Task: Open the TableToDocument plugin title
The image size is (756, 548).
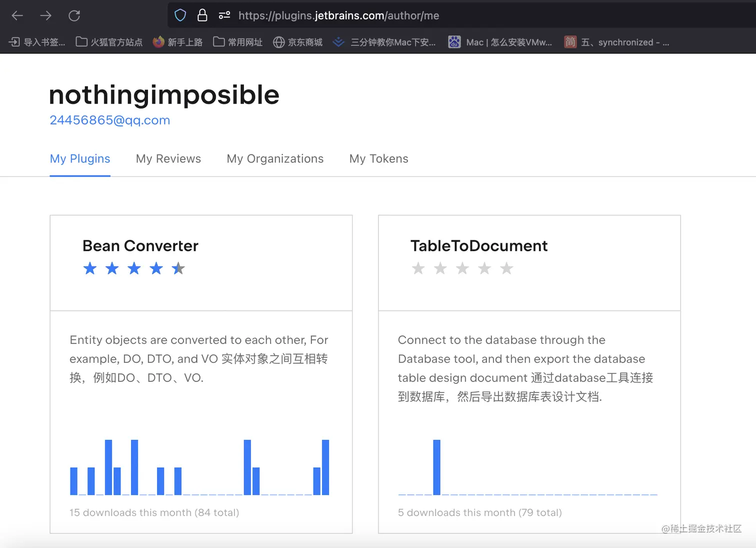Action: [479, 246]
